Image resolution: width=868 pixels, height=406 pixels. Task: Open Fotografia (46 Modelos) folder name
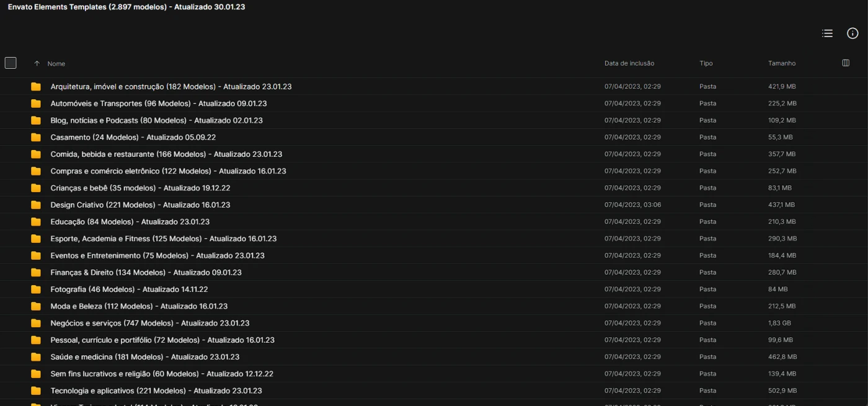click(129, 289)
